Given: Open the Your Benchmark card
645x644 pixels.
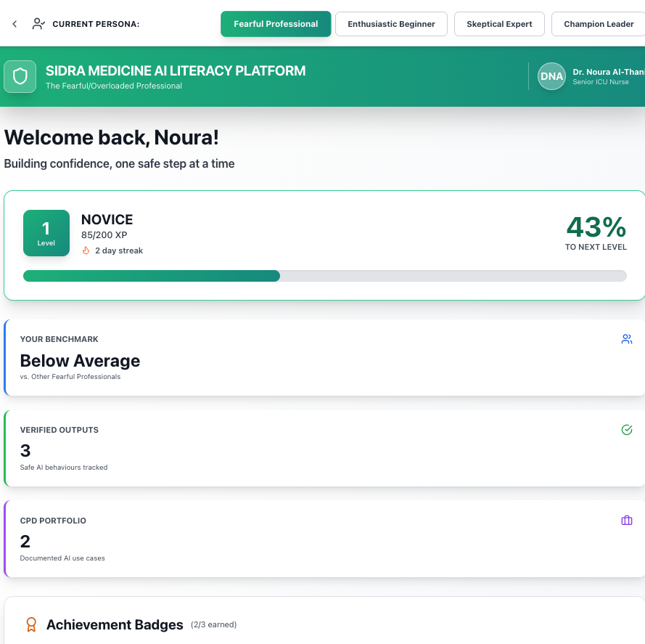Looking at the screenshot, I should pyautogui.click(x=324, y=358).
